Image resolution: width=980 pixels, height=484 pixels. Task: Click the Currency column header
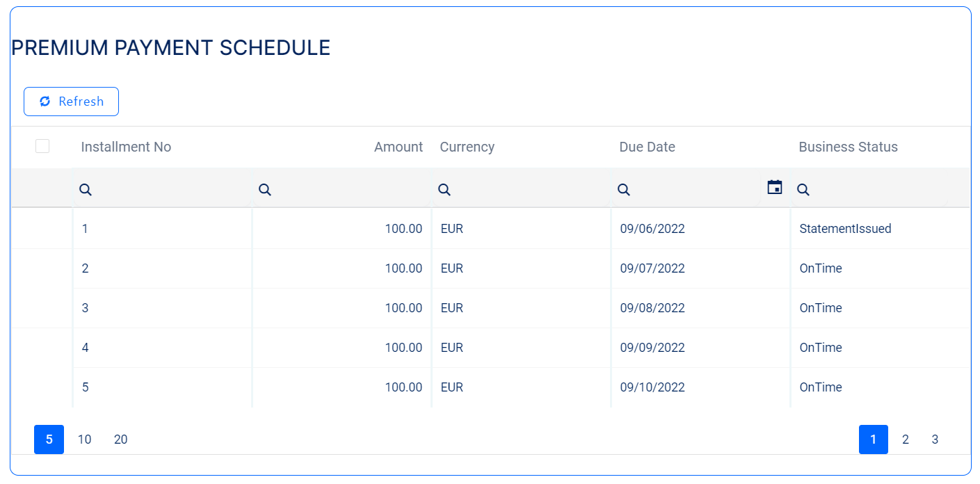(x=467, y=147)
